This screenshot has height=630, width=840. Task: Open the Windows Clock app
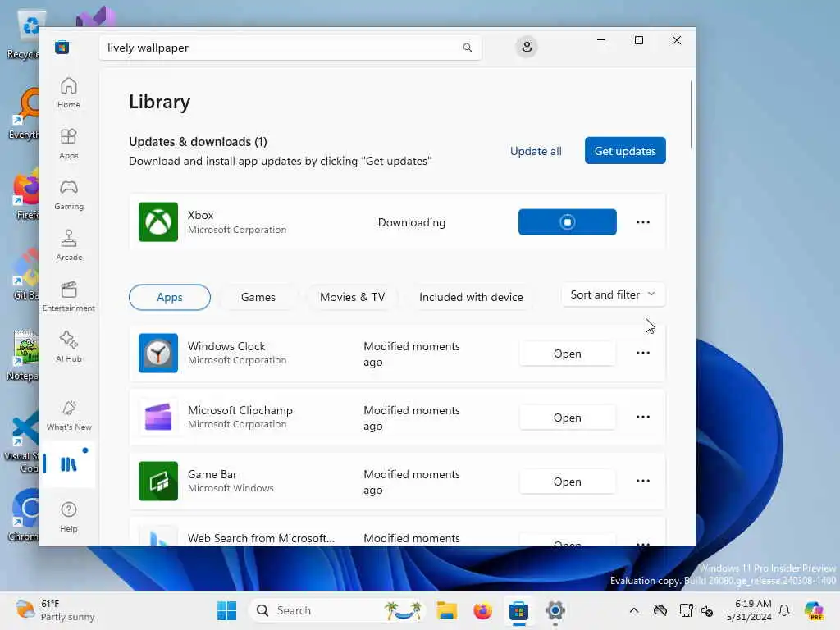tap(568, 354)
